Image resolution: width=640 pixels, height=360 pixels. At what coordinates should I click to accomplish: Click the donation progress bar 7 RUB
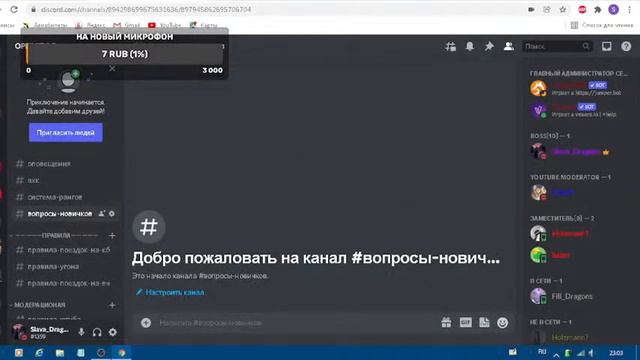pyautogui.click(x=125, y=54)
